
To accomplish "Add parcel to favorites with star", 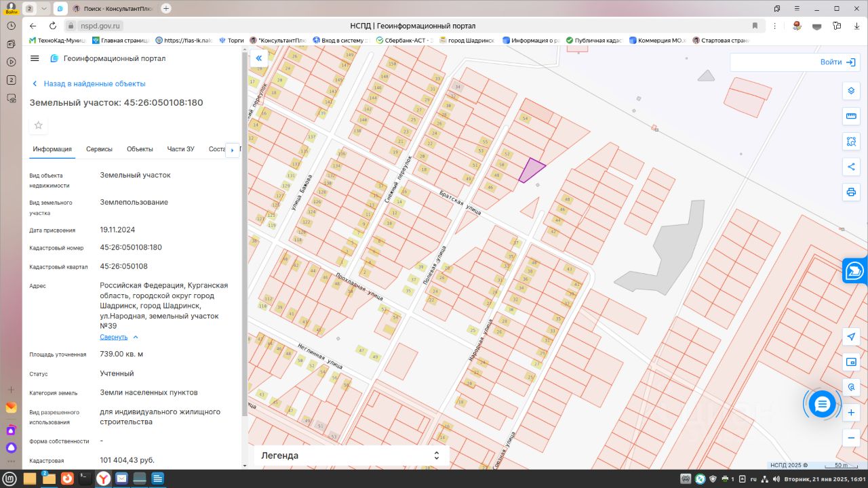I will pos(39,125).
